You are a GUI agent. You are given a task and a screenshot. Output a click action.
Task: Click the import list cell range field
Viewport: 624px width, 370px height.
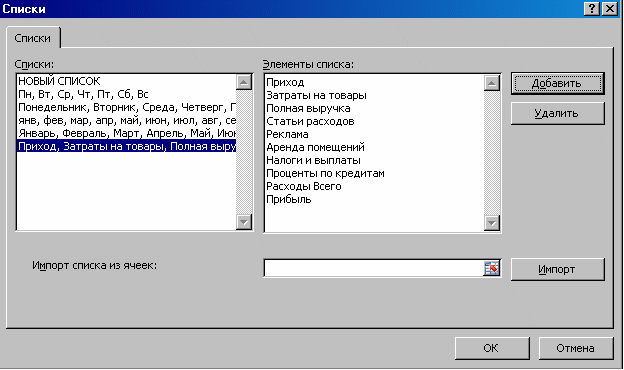click(374, 269)
